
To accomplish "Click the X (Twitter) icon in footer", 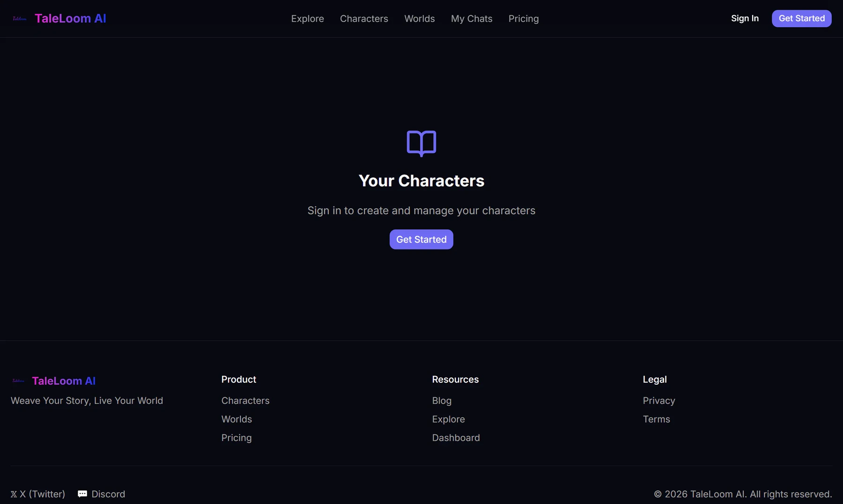I will (14, 494).
